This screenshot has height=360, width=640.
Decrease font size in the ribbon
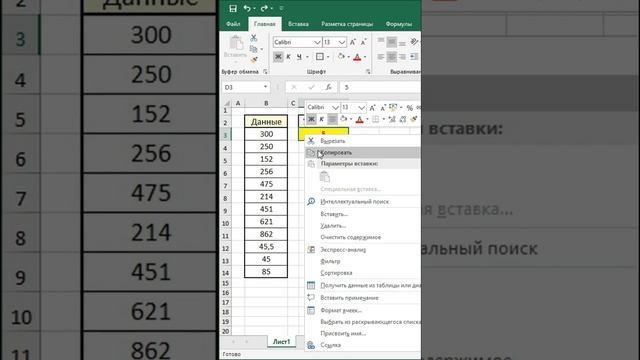point(363,42)
